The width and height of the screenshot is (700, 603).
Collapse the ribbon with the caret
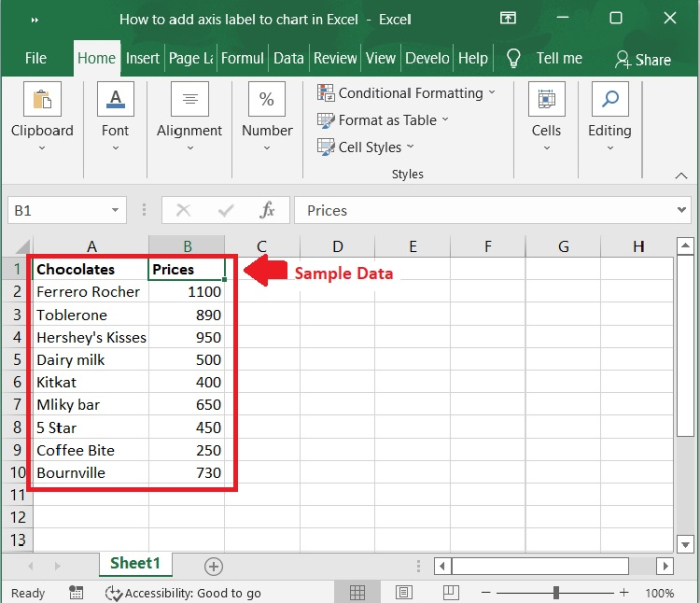[x=681, y=176]
